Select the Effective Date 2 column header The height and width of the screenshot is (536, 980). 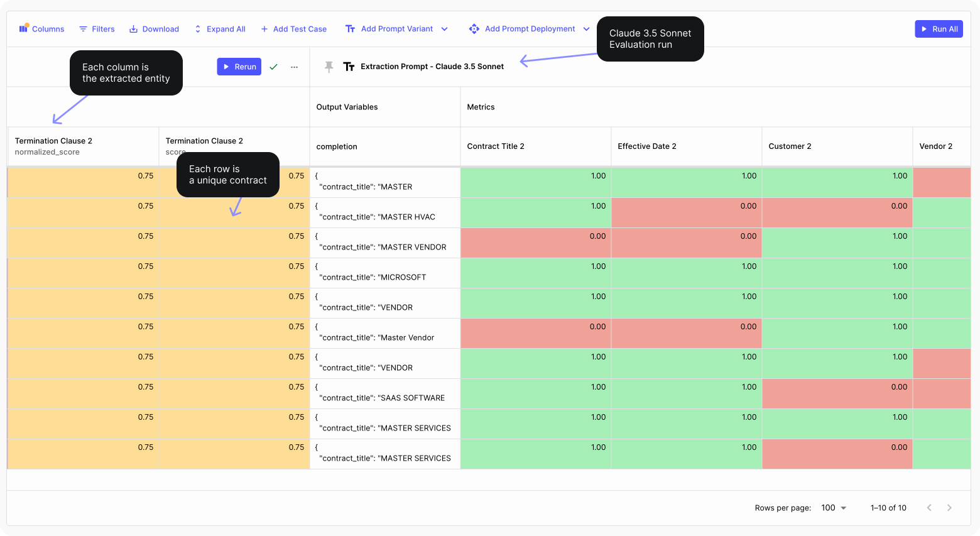click(686, 146)
